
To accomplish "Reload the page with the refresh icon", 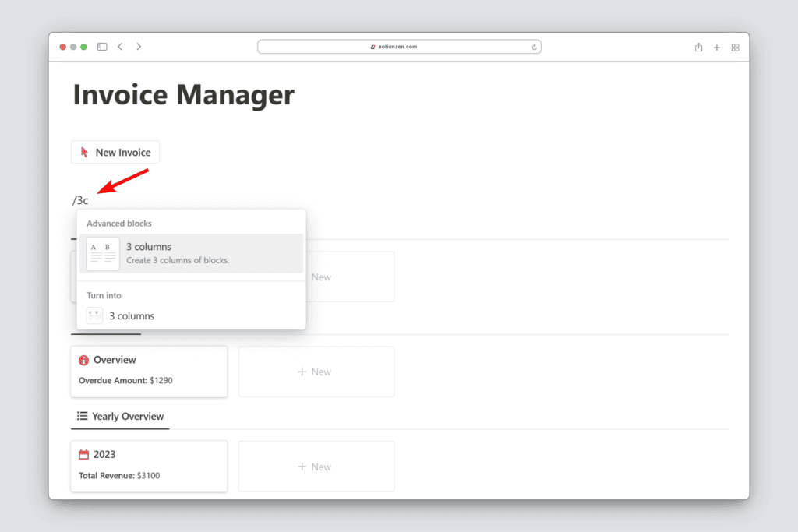I will pos(534,47).
